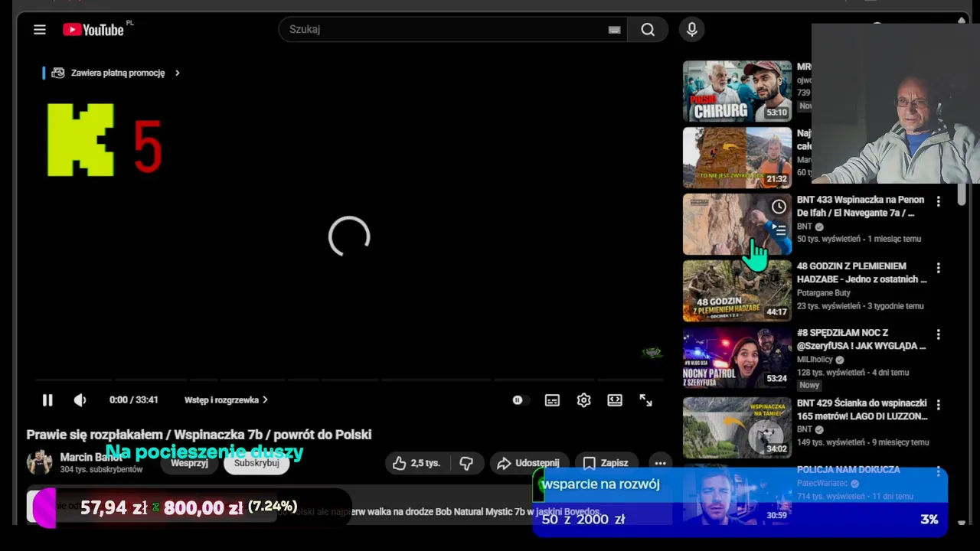Click the magnifier search button
This screenshot has width=980, height=551.
(x=648, y=29)
